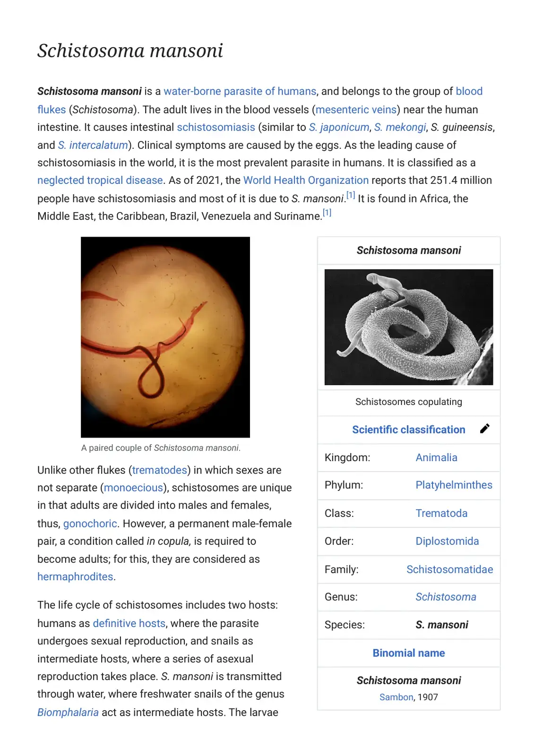
Task: Visit the 'hermaphrodites' link
Action: 75,576
